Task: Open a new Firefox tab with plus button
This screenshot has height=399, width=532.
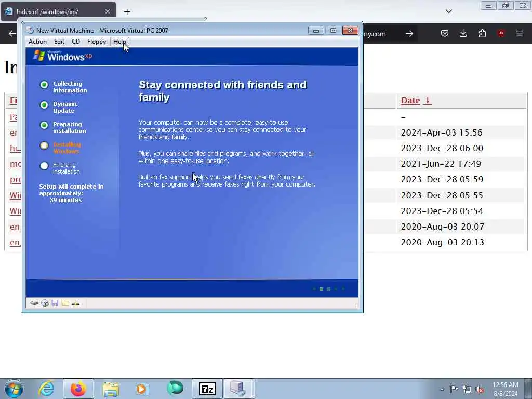Action: pyautogui.click(x=127, y=12)
